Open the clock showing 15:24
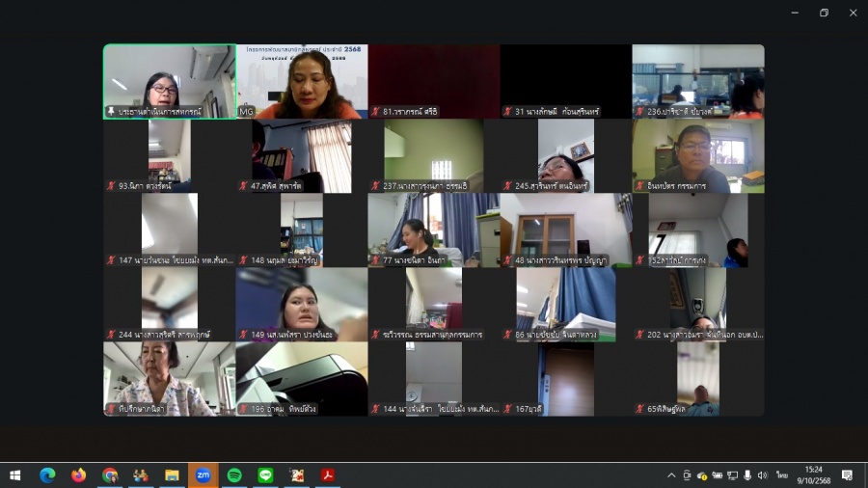This screenshot has width=868, height=488. tap(812, 475)
